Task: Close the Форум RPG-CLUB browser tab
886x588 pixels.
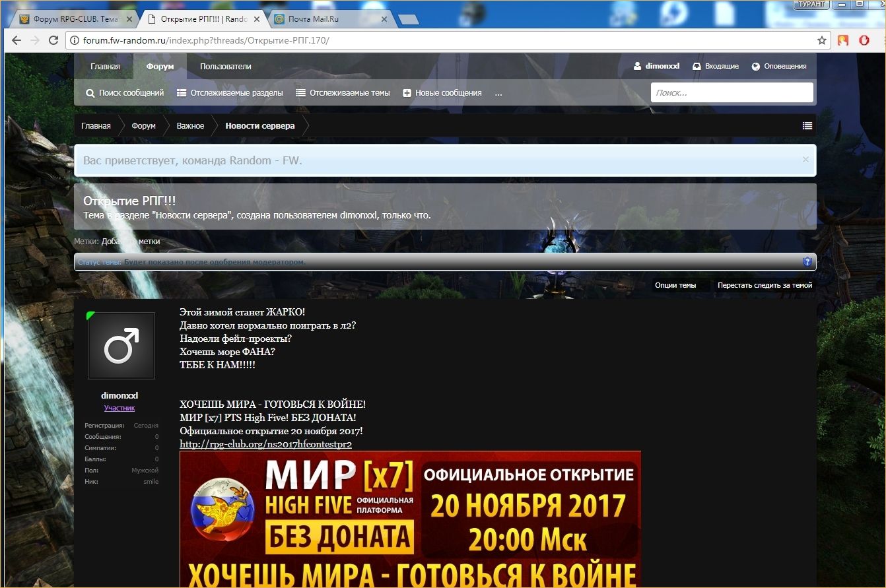Action: (129, 20)
